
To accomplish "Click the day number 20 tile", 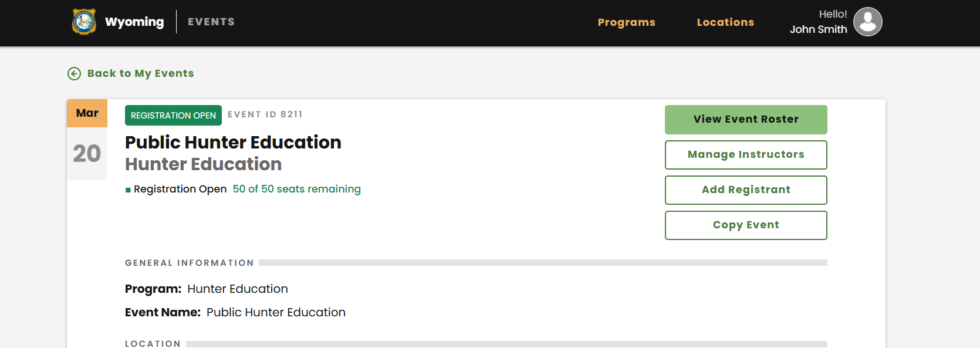I will [87, 154].
